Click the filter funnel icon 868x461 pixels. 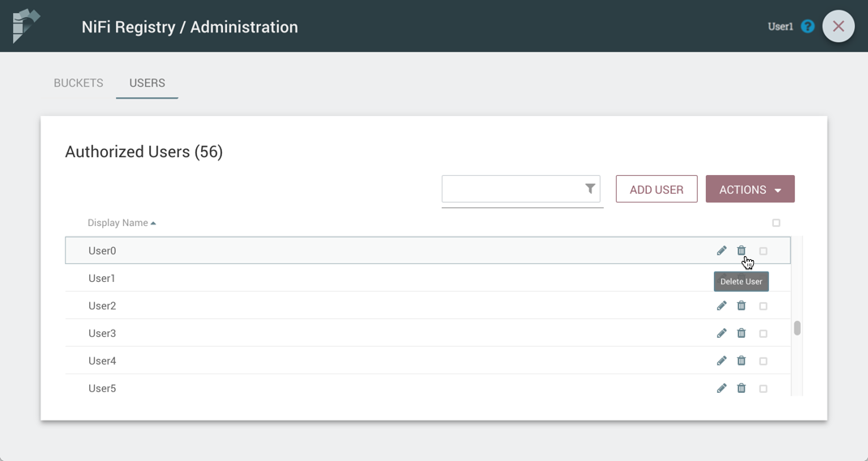[x=590, y=189]
